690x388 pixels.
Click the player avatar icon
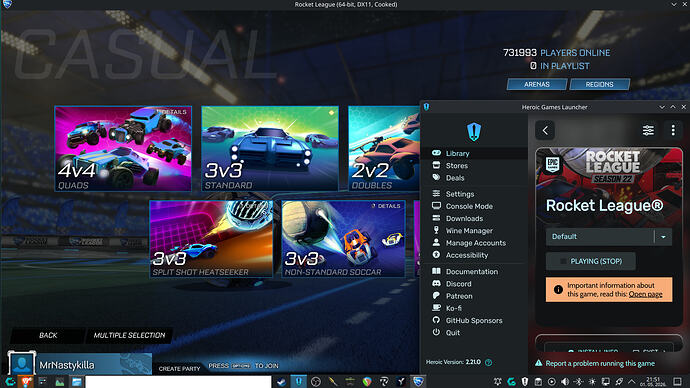point(22,363)
